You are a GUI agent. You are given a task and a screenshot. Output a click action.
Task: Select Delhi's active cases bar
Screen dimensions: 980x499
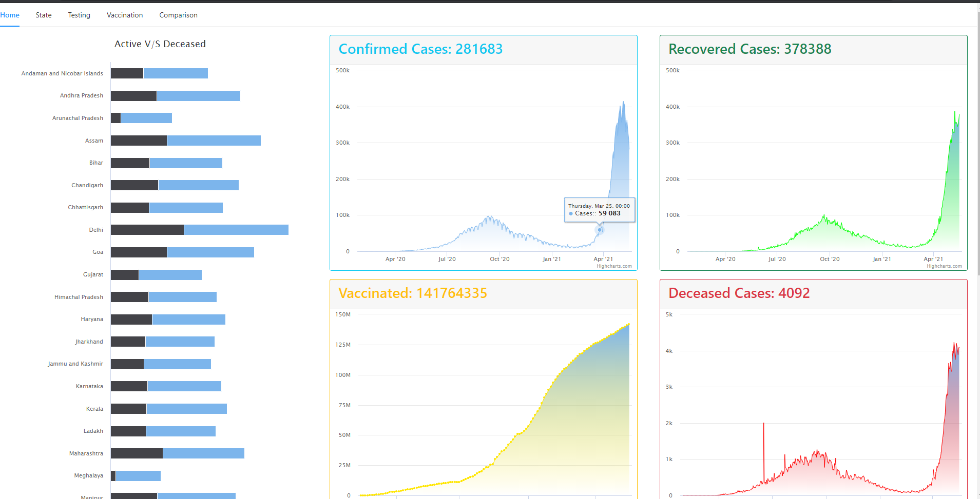(x=236, y=230)
